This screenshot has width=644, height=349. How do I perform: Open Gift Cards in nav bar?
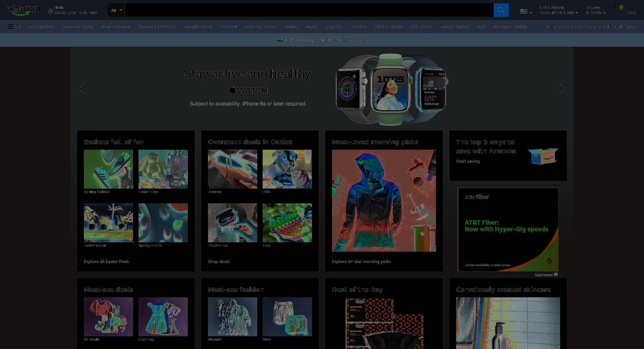point(421,27)
